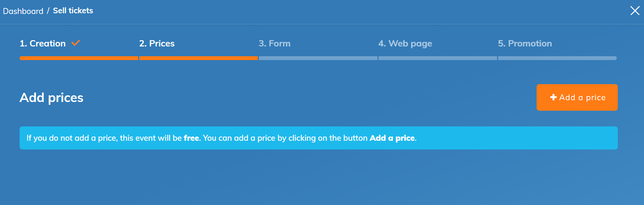Click the progress segment under Promotion
Viewport: 644px width, 205px height.
[x=557, y=58]
